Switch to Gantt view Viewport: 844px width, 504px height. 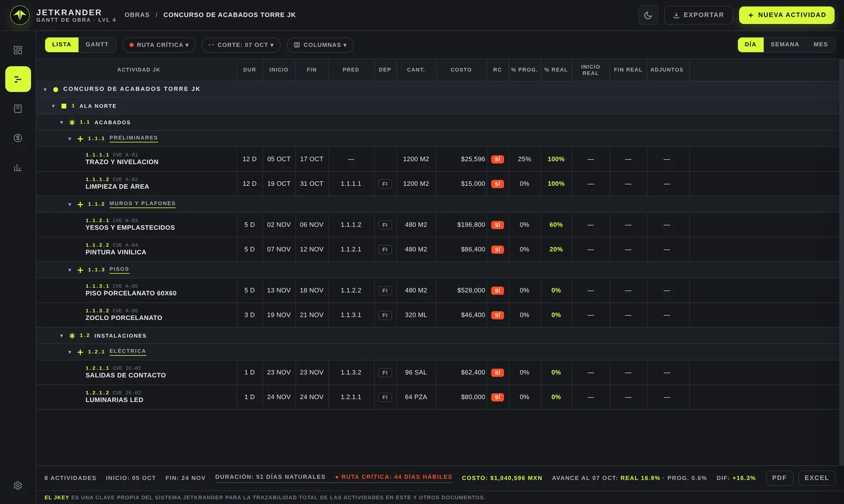pyautogui.click(x=97, y=45)
